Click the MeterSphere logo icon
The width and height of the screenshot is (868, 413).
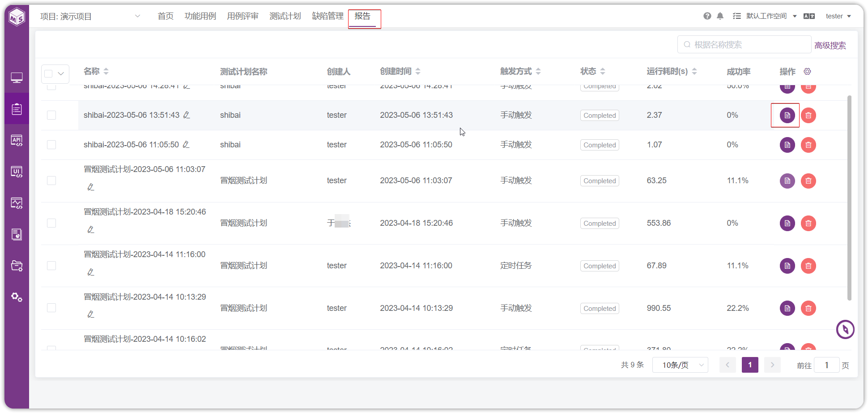[x=17, y=17]
